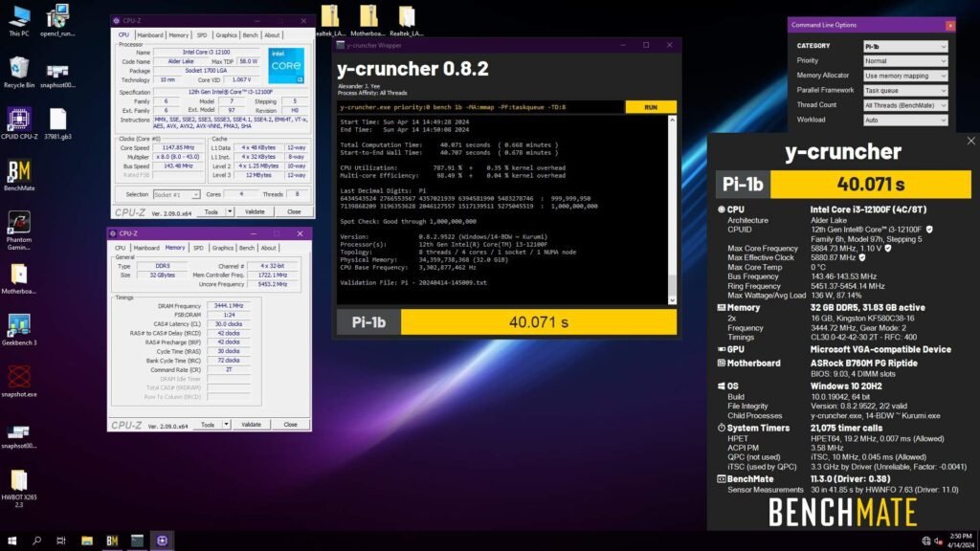This screenshot has height=551, width=980.
Task: Open the Windows Start menu
Action: click(11, 540)
